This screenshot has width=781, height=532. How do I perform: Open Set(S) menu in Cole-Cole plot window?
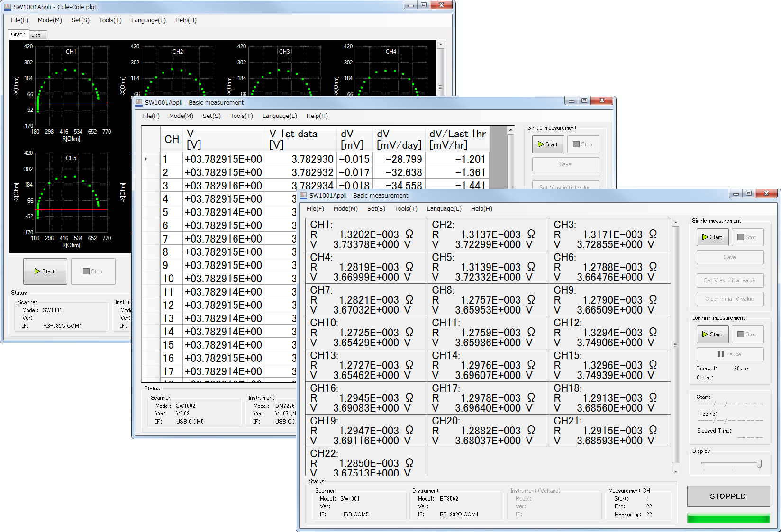(x=81, y=20)
